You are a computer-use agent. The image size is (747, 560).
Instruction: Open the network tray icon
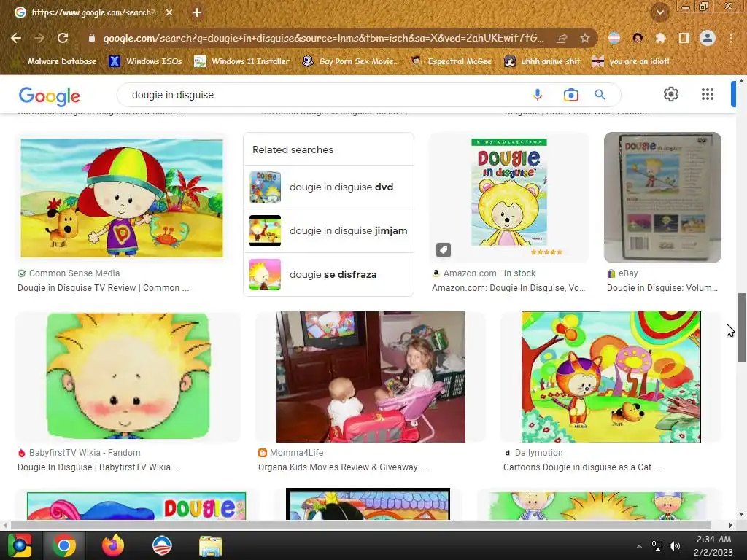click(x=657, y=546)
